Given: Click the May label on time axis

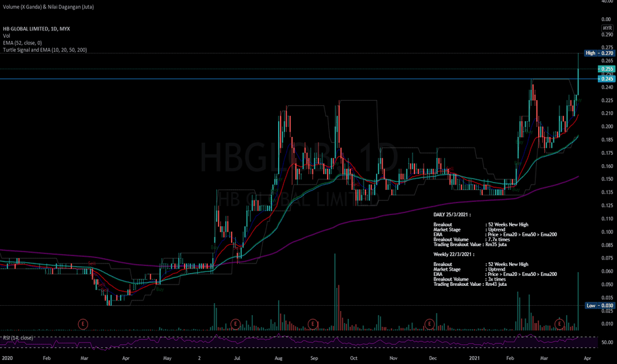Looking at the screenshot, I should click(x=167, y=358).
